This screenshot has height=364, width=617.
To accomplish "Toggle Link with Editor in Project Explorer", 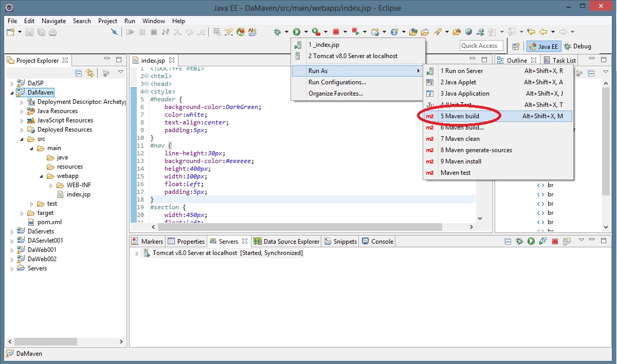I will (90, 73).
